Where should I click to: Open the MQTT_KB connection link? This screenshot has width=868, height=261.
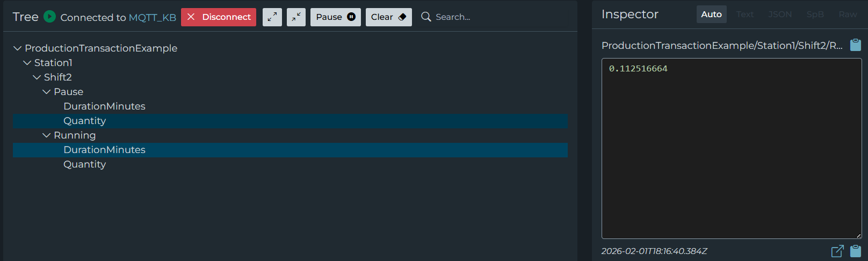[x=153, y=17]
